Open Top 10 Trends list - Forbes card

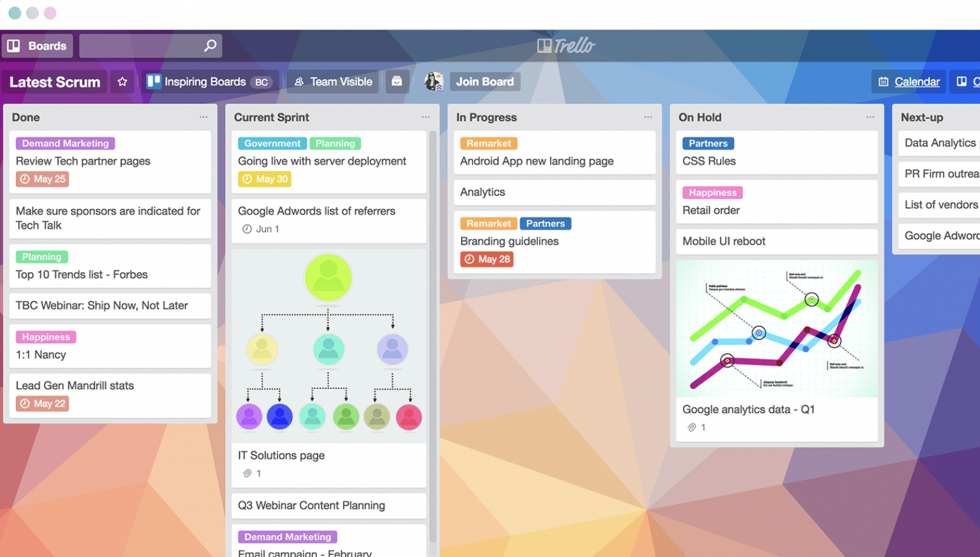click(x=110, y=266)
